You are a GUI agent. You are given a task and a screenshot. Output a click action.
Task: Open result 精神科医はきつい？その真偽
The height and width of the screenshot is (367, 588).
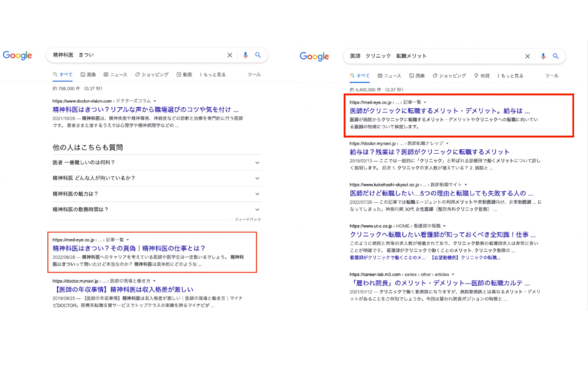click(129, 248)
